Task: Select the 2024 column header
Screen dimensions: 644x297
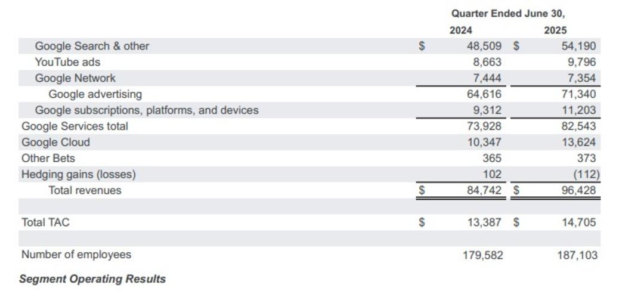Action: tap(461, 30)
